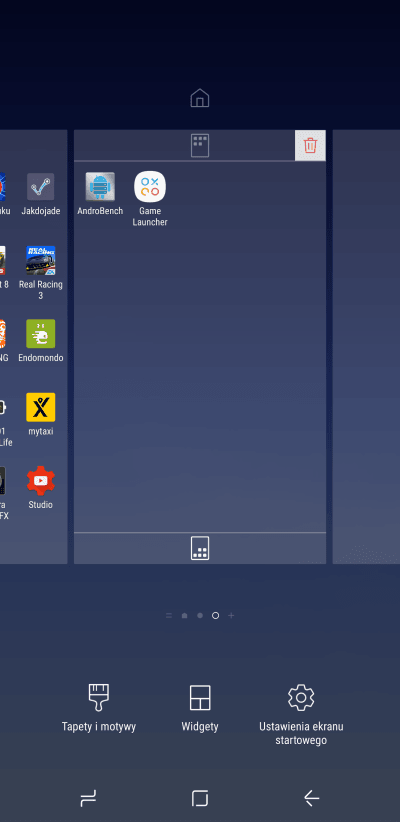The height and width of the screenshot is (822, 400).
Task: Open the mytaxi app icon
Action: tap(40, 407)
